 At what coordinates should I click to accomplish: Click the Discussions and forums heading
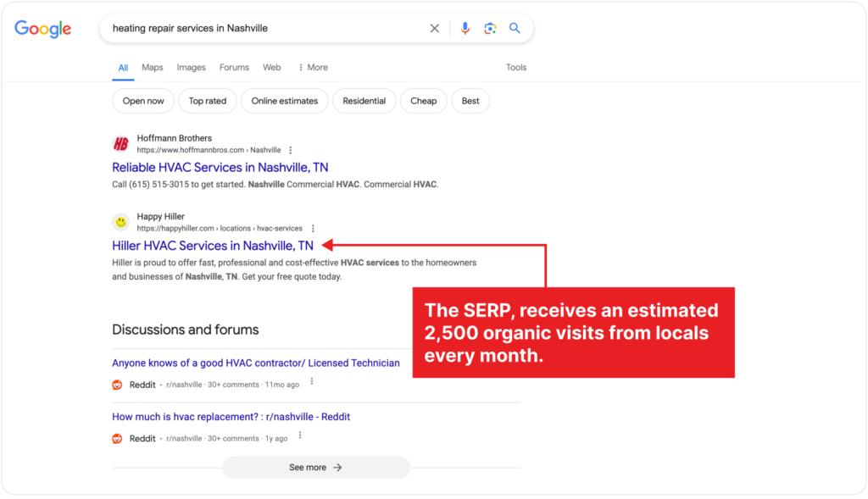click(186, 330)
